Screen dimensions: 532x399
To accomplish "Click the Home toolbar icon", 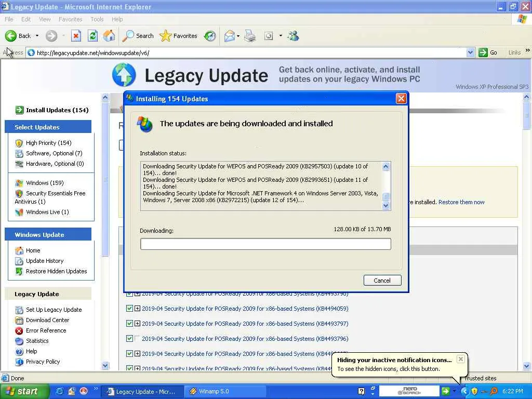I will click(109, 36).
